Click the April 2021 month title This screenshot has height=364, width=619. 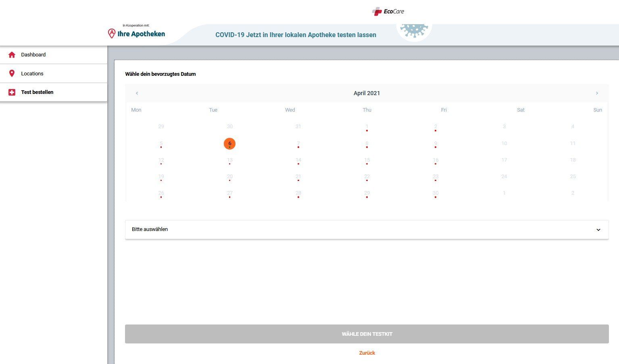coord(367,93)
